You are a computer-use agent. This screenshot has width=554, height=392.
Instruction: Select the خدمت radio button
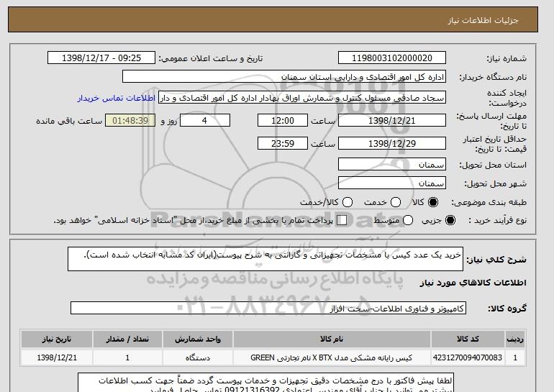[x=396, y=202]
